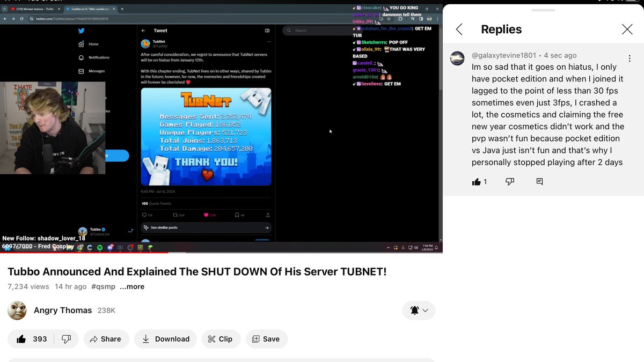
Task: Reload the Twitter page
Action: (22, 19)
